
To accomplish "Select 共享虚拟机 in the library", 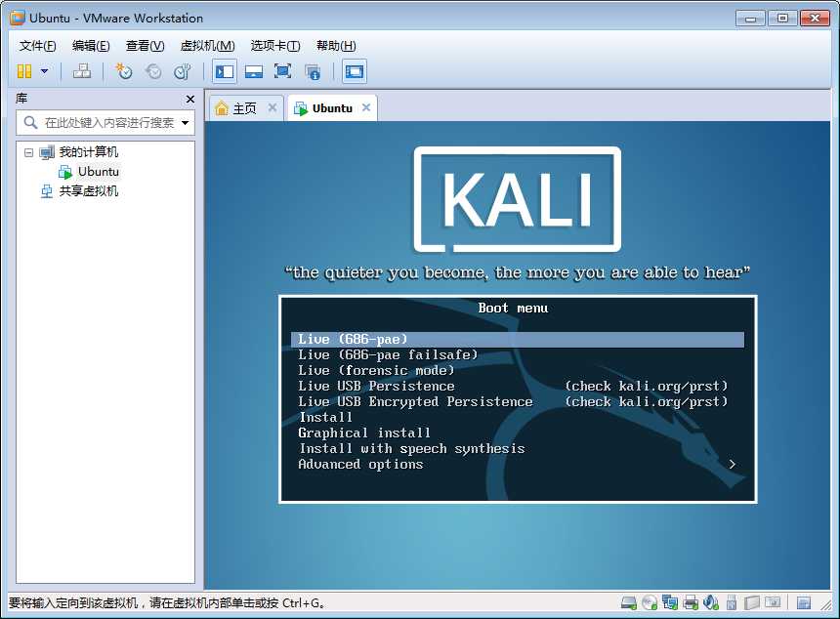I will pyautogui.click(x=88, y=191).
